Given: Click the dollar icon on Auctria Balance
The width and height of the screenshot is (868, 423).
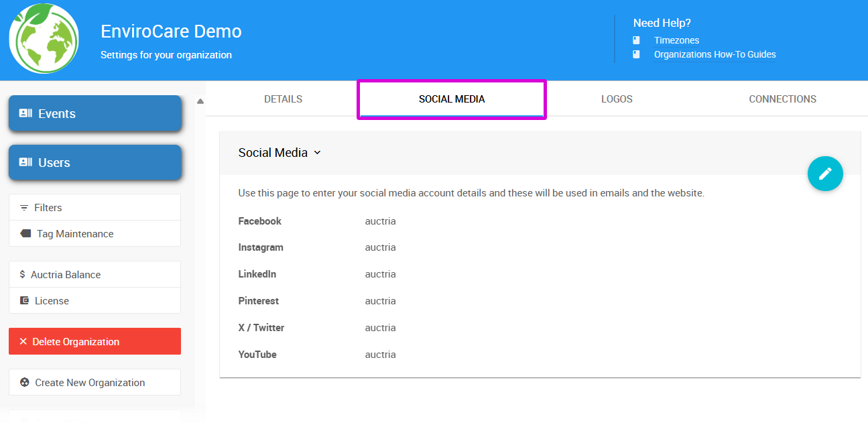Looking at the screenshot, I should click(22, 274).
